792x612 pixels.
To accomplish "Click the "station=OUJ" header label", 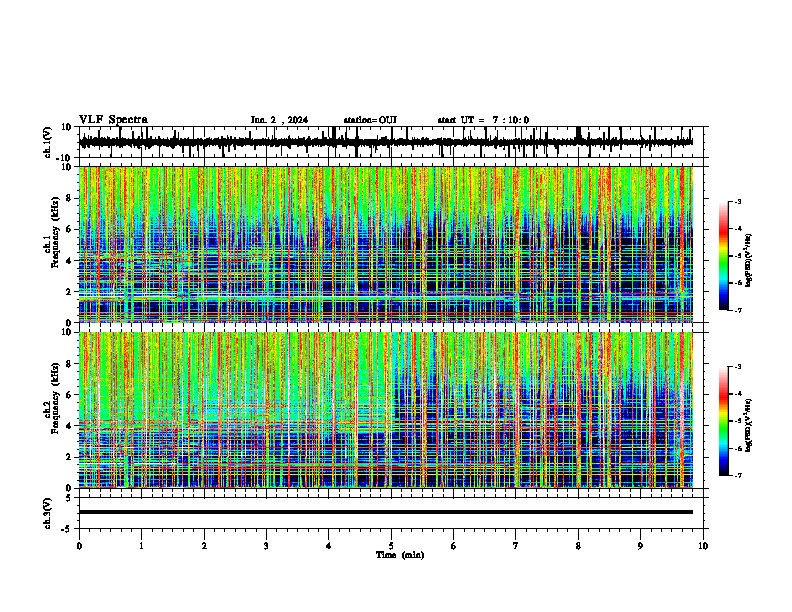I will tap(370, 120).
